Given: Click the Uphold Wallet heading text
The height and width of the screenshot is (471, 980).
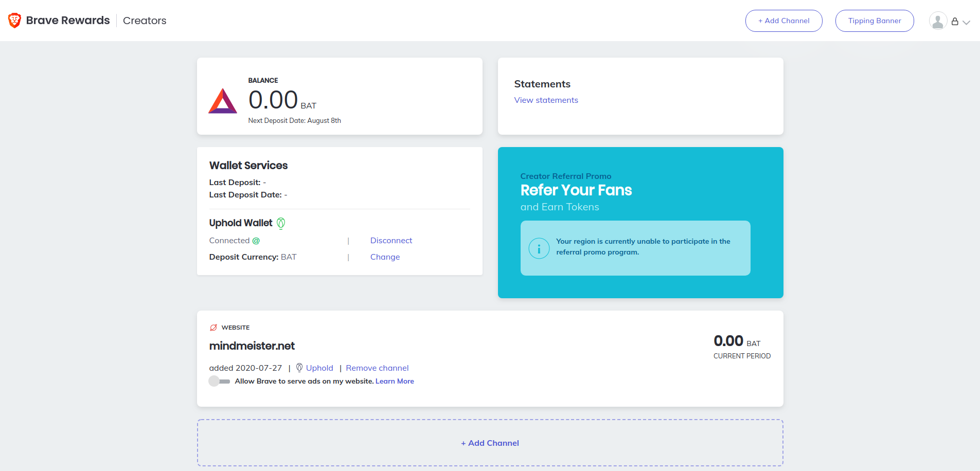Looking at the screenshot, I should pyautogui.click(x=240, y=223).
